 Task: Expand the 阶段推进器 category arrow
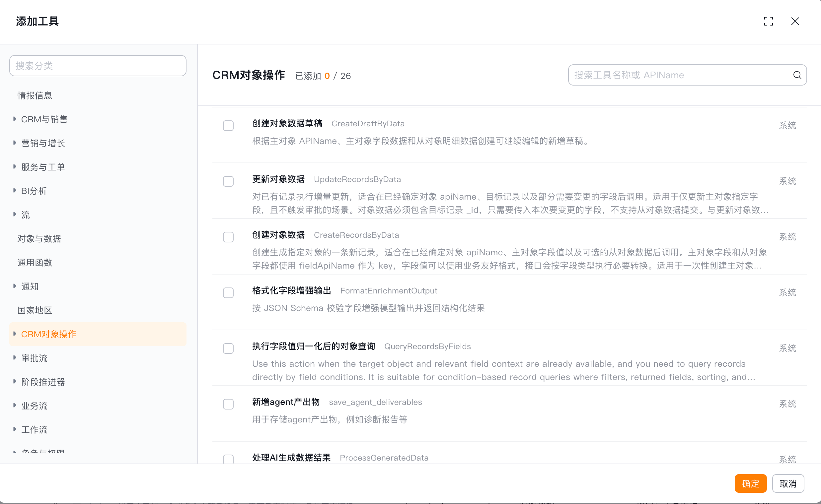[x=15, y=382]
